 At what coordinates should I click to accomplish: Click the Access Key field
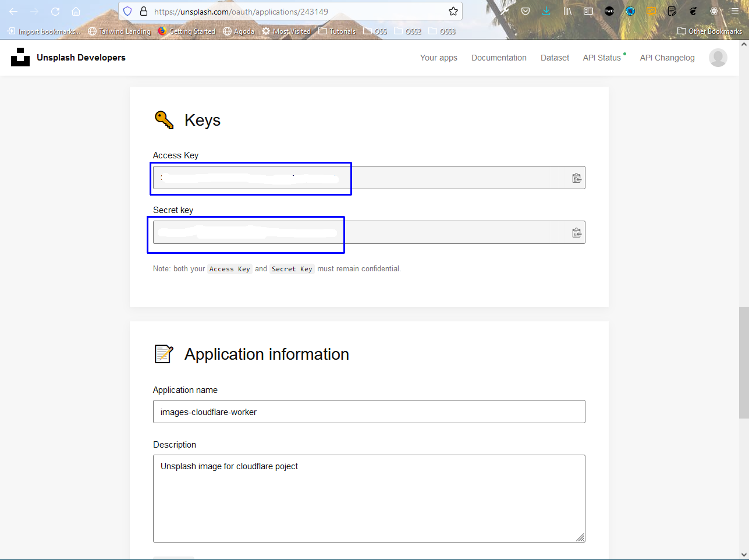pos(369,178)
